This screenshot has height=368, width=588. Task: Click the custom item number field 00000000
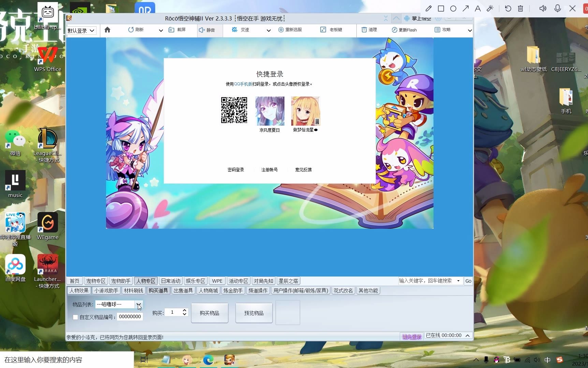click(x=130, y=317)
